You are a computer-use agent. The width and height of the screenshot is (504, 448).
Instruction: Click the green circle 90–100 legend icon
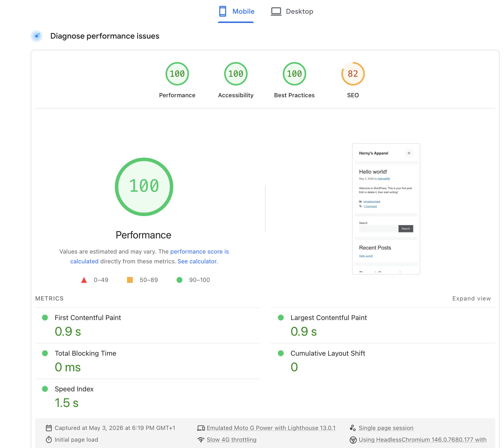[x=179, y=280]
